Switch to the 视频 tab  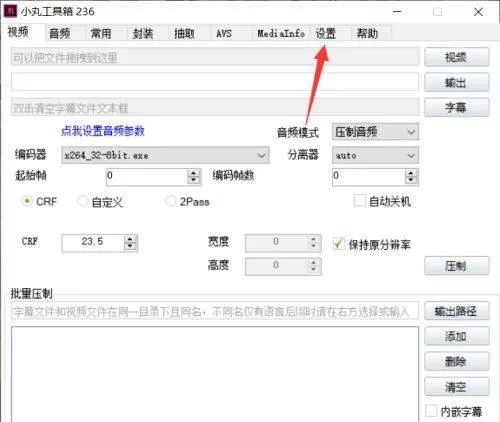tap(23, 32)
